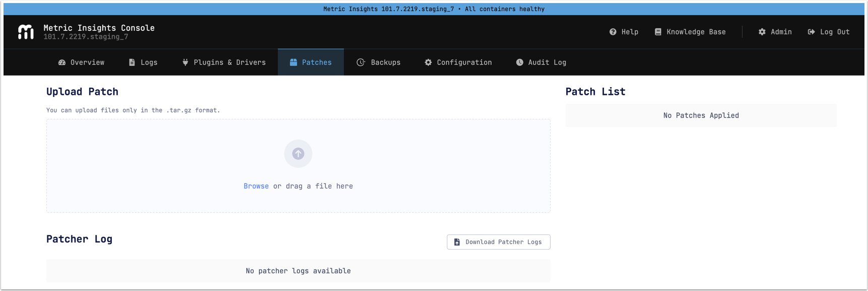Go to the Backups tab
This screenshot has height=291, width=868.
(378, 63)
